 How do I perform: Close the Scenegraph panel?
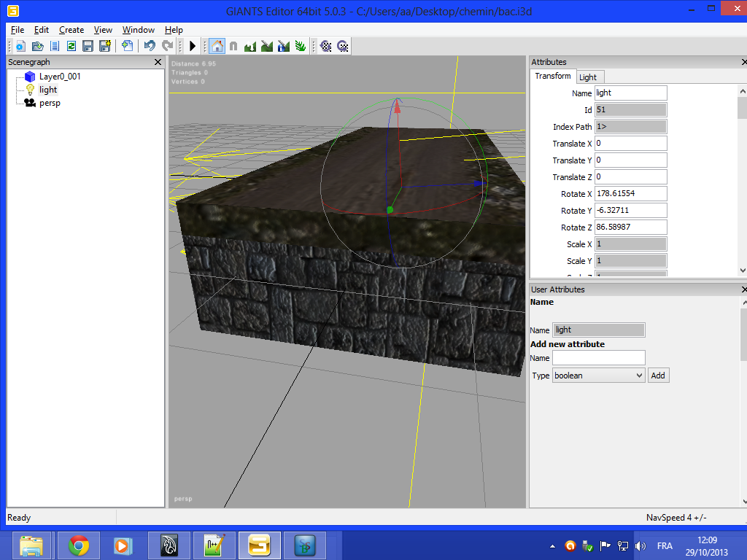158,62
